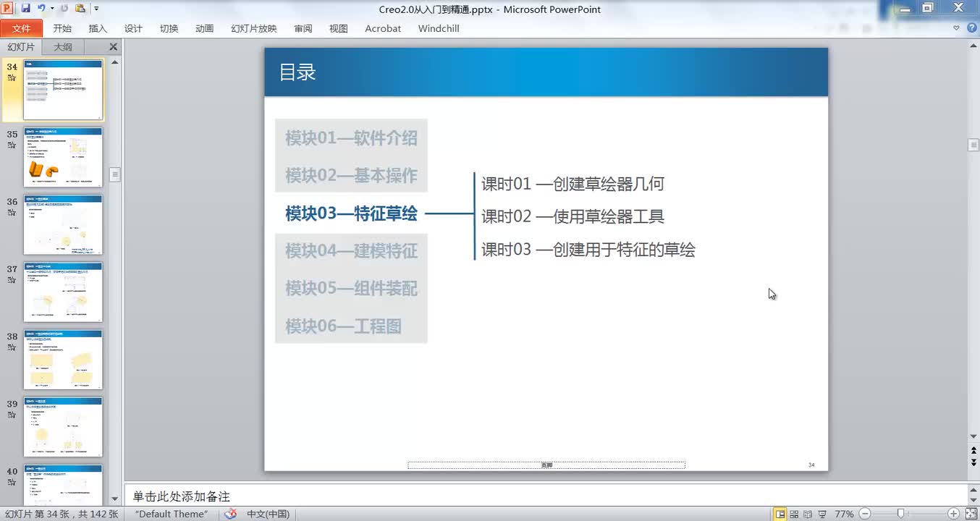Screen dimensions: 980x521
Task: Click 模块05—组件装配 on the slide
Action: 351,289
